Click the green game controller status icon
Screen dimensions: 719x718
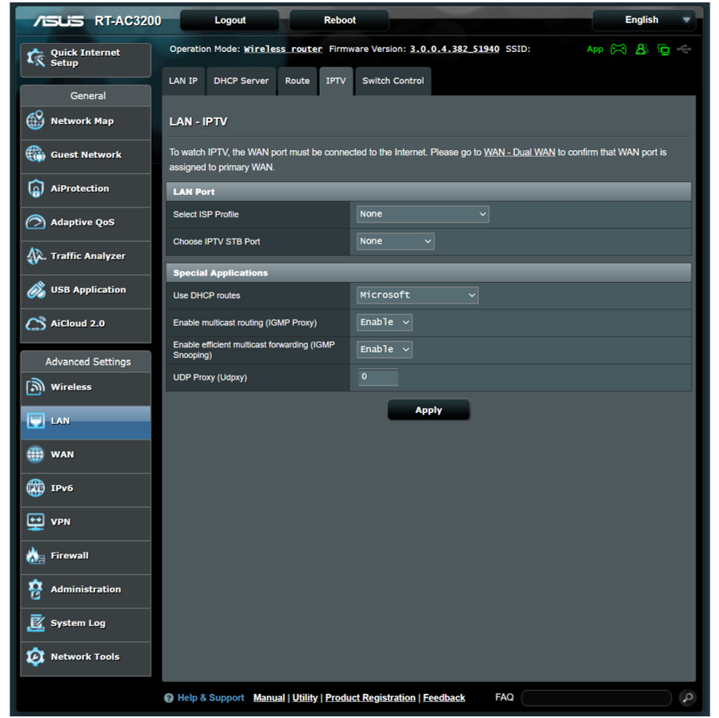[618, 49]
